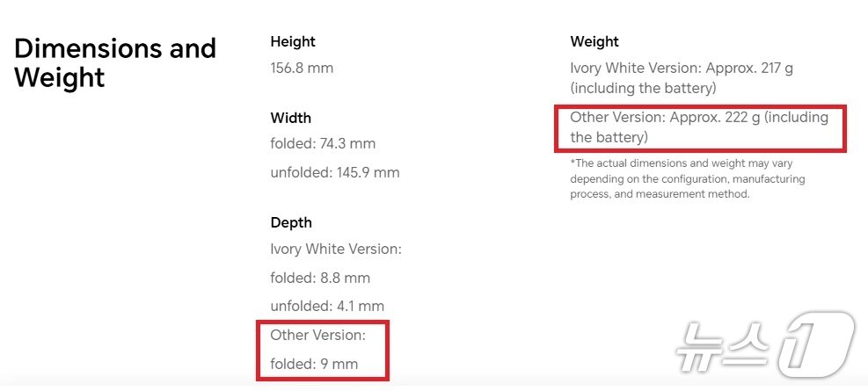Select the Height label
The height and width of the screenshot is (391, 868).
click(x=293, y=41)
